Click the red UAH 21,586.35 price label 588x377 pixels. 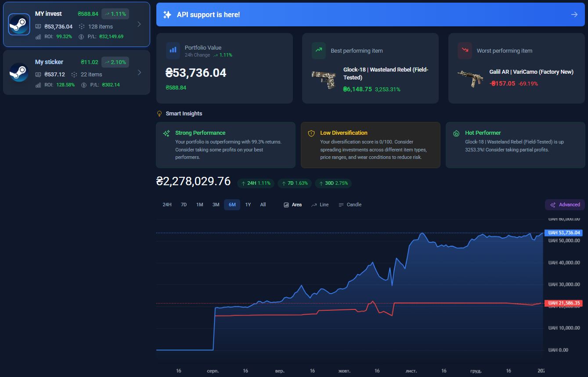click(x=563, y=303)
